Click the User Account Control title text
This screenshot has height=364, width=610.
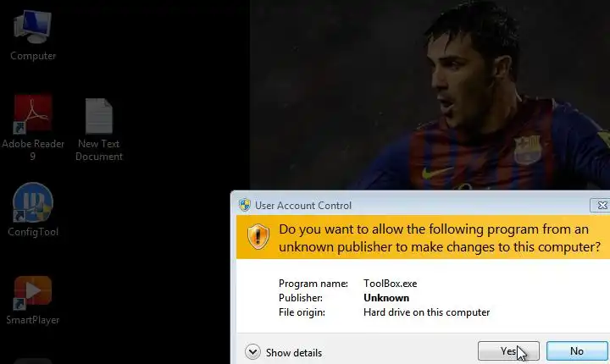click(303, 206)
